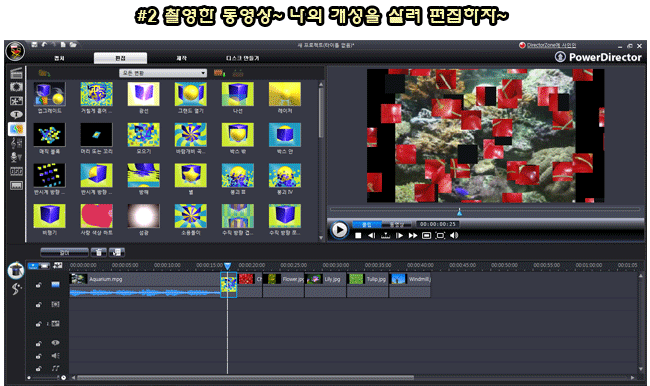Take a snapshot with the preview capture icon
The image size is (650, 386).
pos(427,235)
